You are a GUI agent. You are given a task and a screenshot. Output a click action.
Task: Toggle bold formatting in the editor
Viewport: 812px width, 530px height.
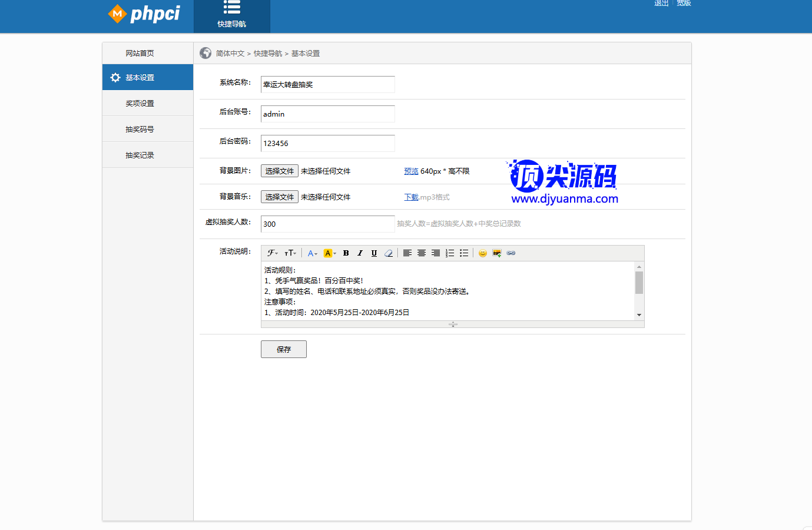coord(346,253)
